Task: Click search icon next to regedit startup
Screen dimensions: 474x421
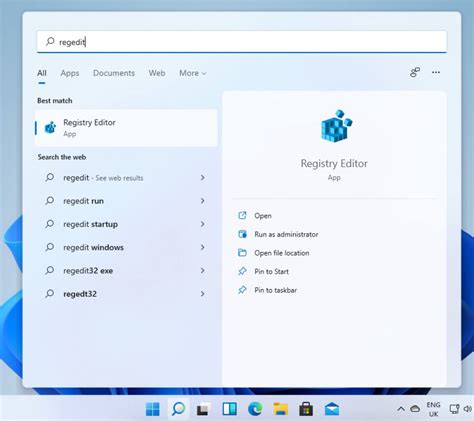Action: pyautogui.click(x=50, y=224)
